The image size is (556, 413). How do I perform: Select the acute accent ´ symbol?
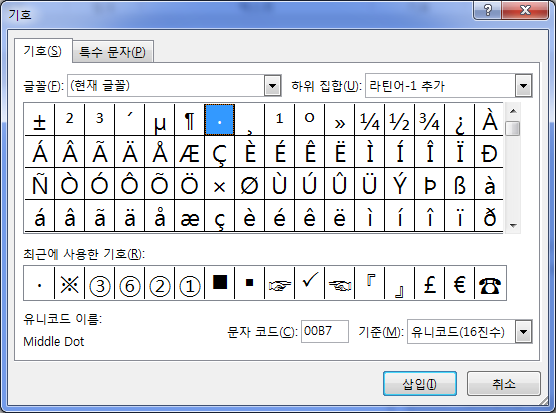pos(129,120)
